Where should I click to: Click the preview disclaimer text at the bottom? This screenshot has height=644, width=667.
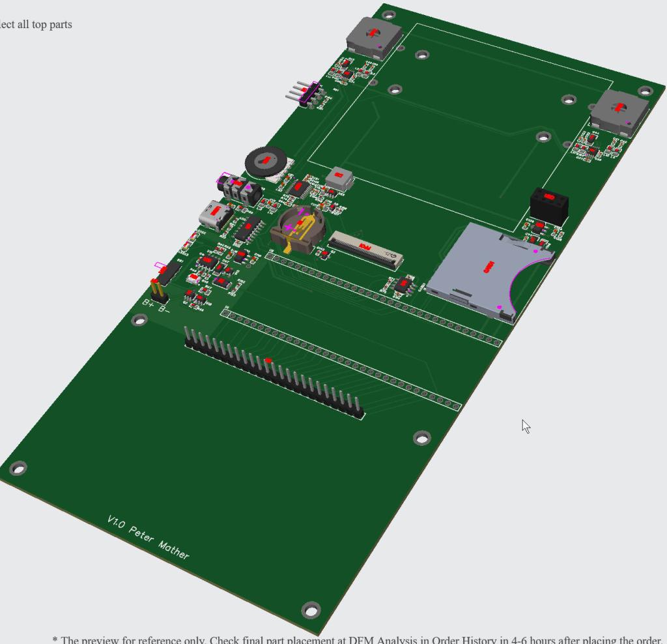(358, 639)
